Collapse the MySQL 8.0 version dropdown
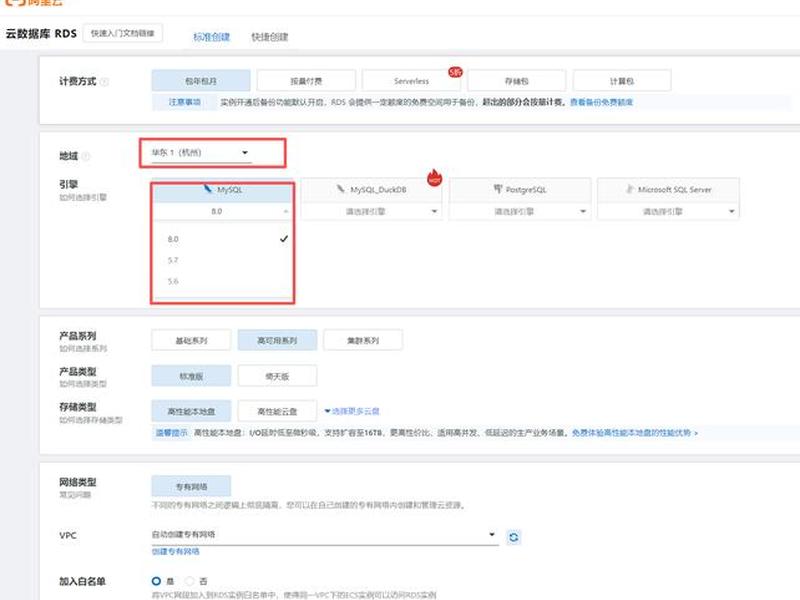800x600 pixels. tap(222, 211)
